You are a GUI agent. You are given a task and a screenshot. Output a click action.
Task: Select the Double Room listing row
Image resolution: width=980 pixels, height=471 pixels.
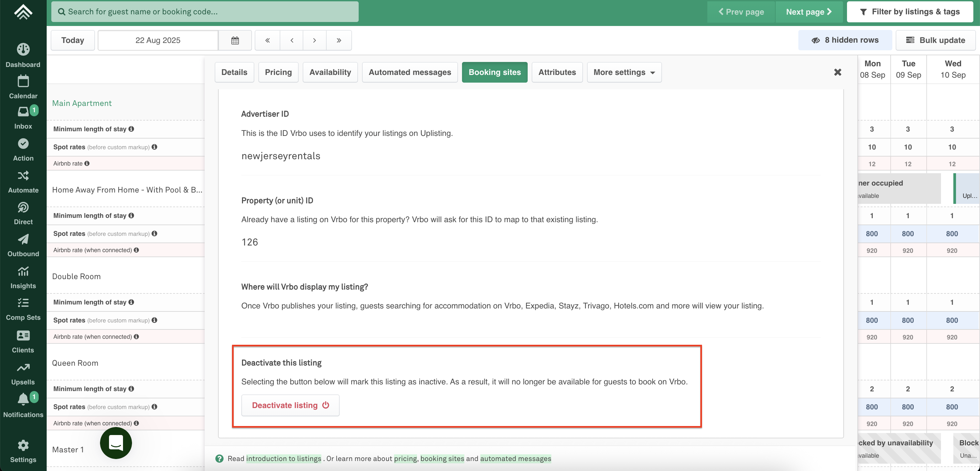coord(76,276)
